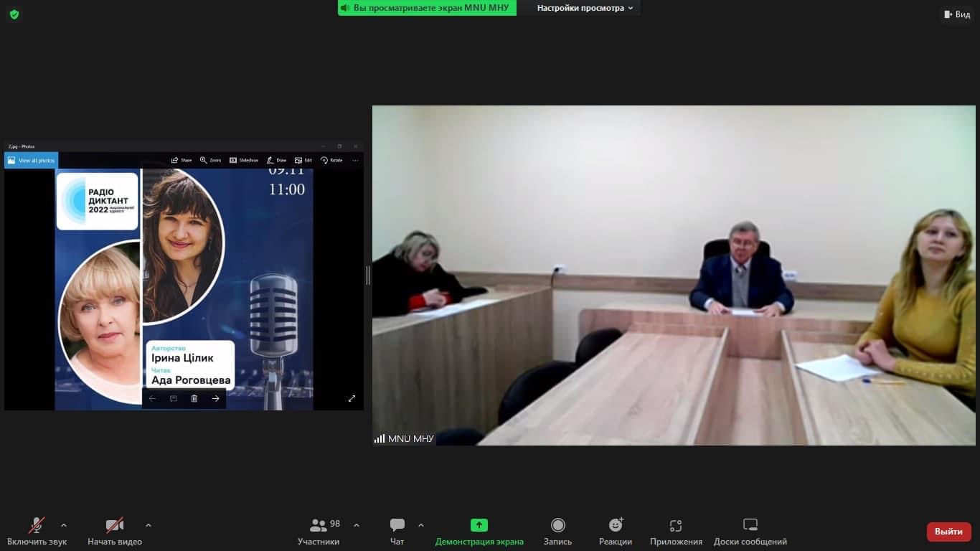The height and width of the screenshot is (551, 980).
Task: Expand the arrow next to Чат
Action: click(421, 525)
